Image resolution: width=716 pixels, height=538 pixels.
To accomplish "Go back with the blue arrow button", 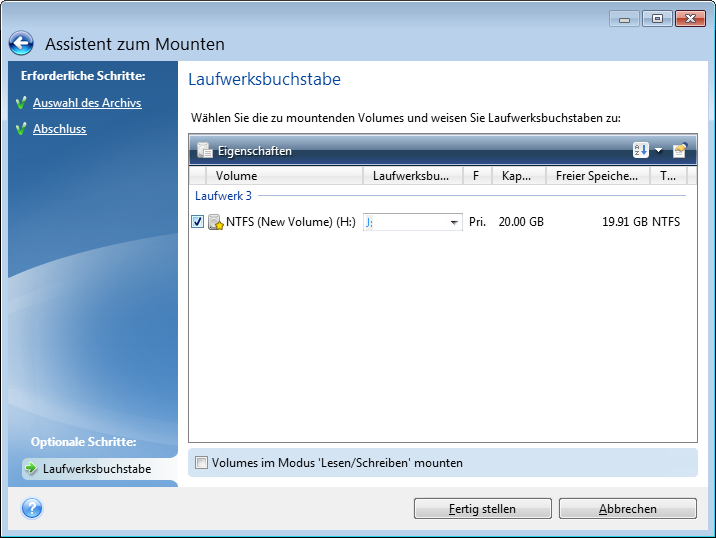I will coord(21,43).
